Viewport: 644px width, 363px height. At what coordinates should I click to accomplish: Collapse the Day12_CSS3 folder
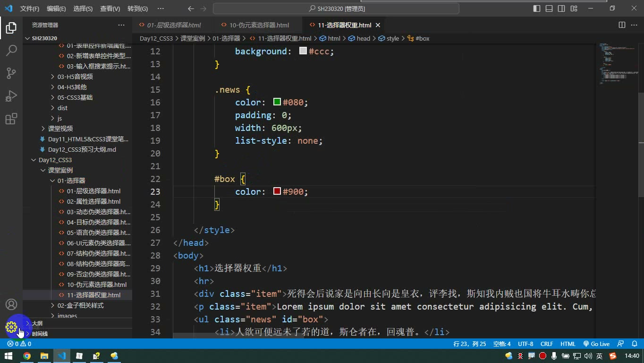(x=55, y=160)
